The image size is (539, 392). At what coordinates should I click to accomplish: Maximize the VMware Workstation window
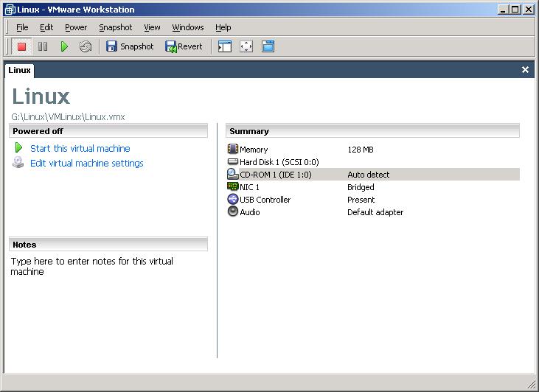[x=515, y=10]
